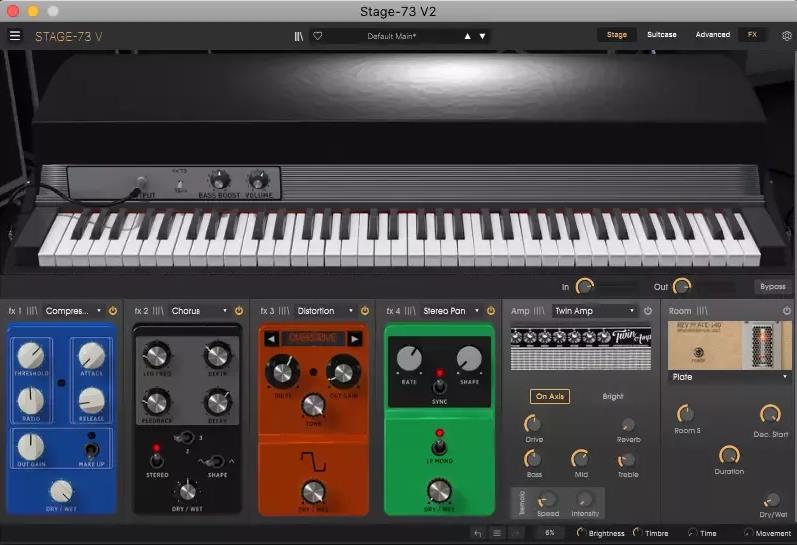Viewport: 797px width, 545px height.
Task: Open settings gear in top right
Action: (786, 36)
